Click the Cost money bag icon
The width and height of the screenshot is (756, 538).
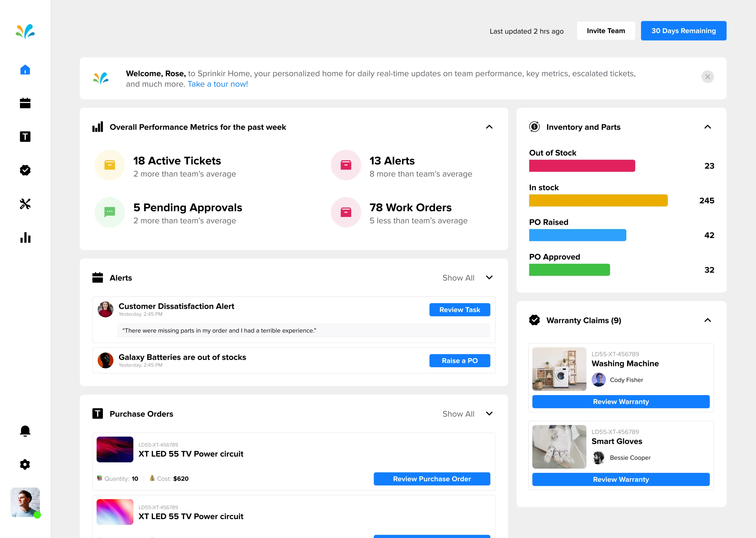(x=152, y=478)
